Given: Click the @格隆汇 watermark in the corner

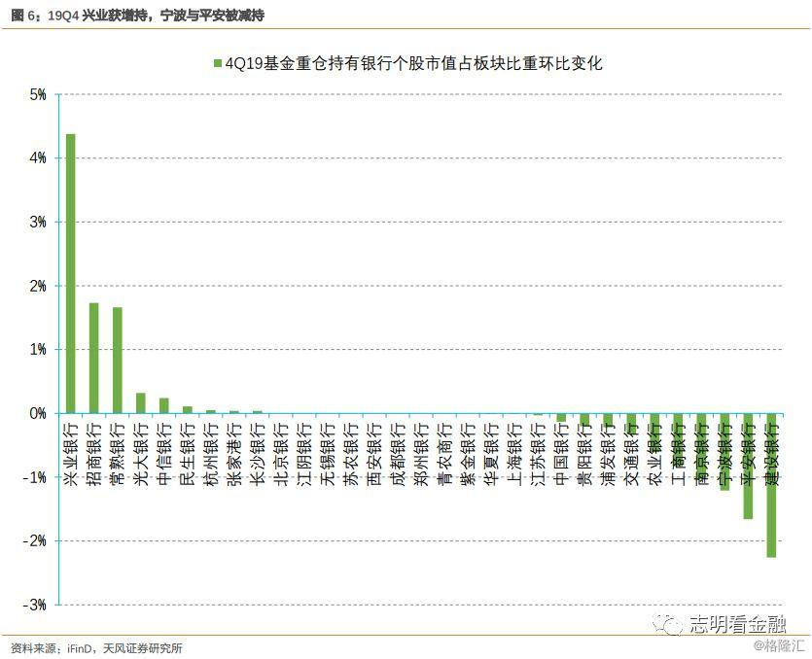Looking at the screenshot, I should coord(779,645).
